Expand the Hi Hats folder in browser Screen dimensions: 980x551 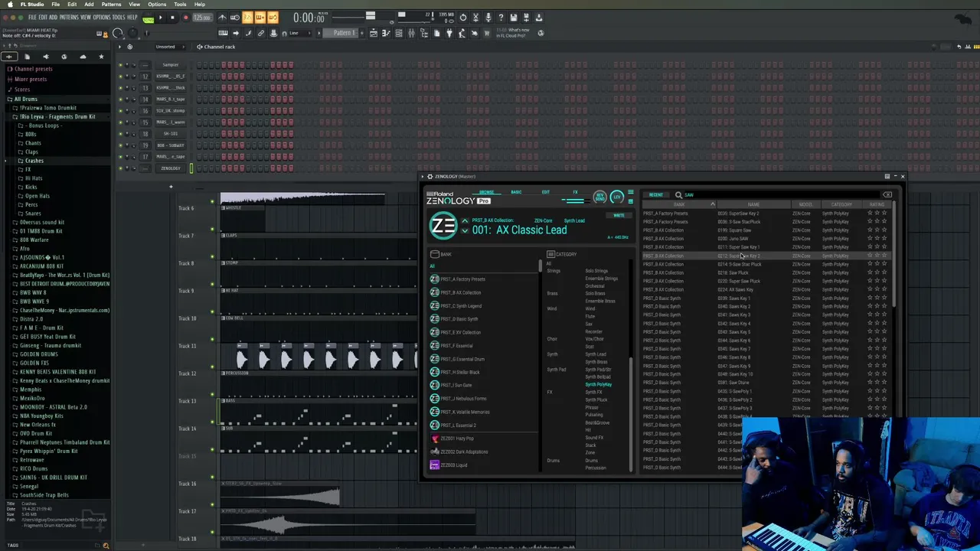33,178
